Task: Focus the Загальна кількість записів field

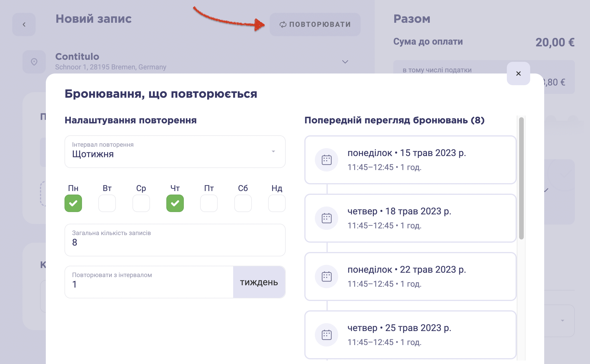Action: pyautogui.click(x=175, y=240)
